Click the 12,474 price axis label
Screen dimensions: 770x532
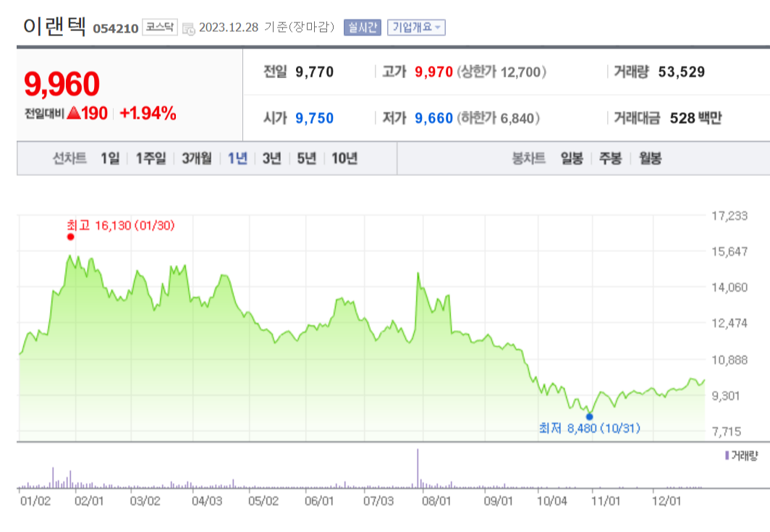coord(729,324)
